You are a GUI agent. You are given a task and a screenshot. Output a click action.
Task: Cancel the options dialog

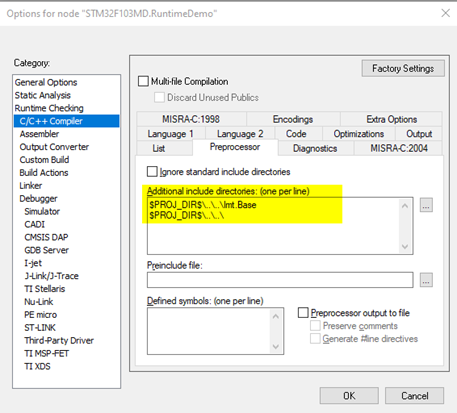(414, 396)
